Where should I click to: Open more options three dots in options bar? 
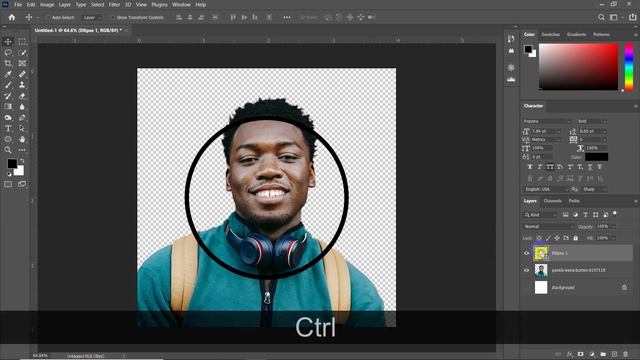coord(287,17)
